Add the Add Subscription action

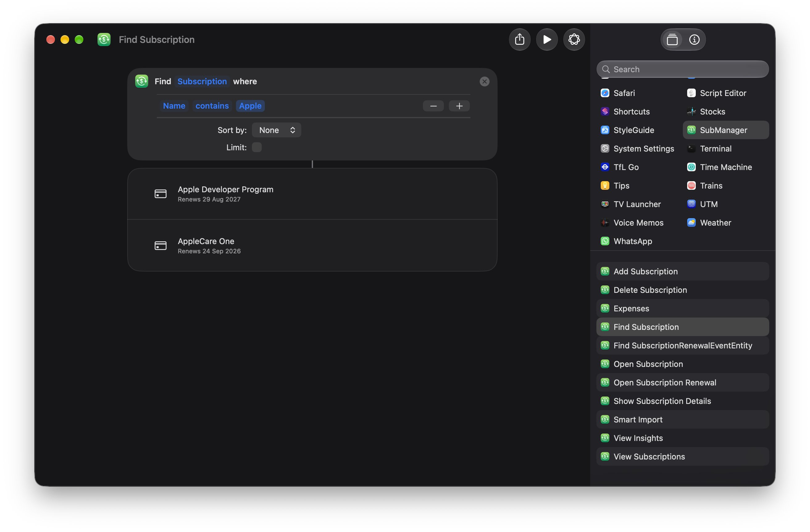pos(683,272)
